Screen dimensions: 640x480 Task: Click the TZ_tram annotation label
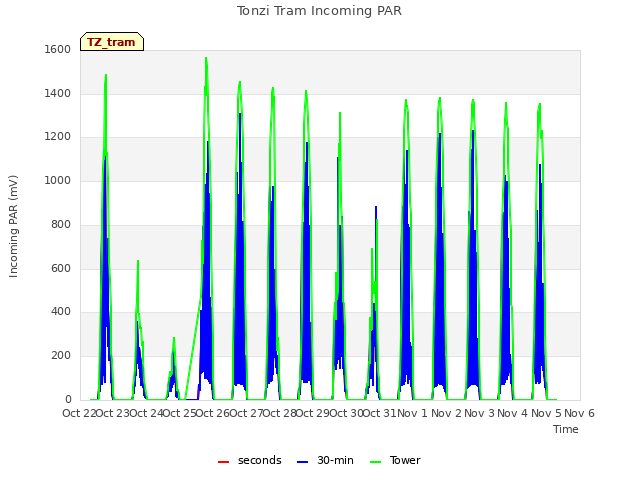112,42
